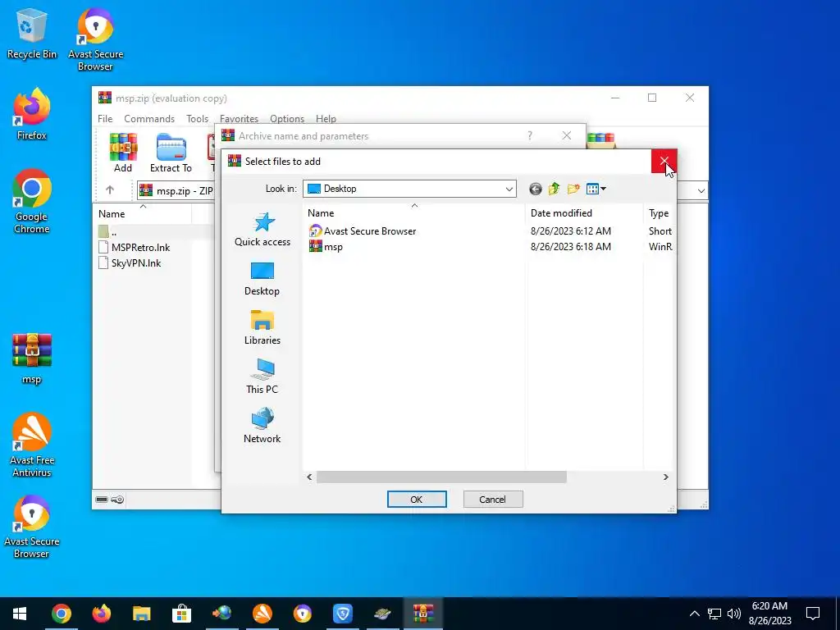Click the Add toolbar icon in WinRAR
The image size is (840, 630).
123,153
